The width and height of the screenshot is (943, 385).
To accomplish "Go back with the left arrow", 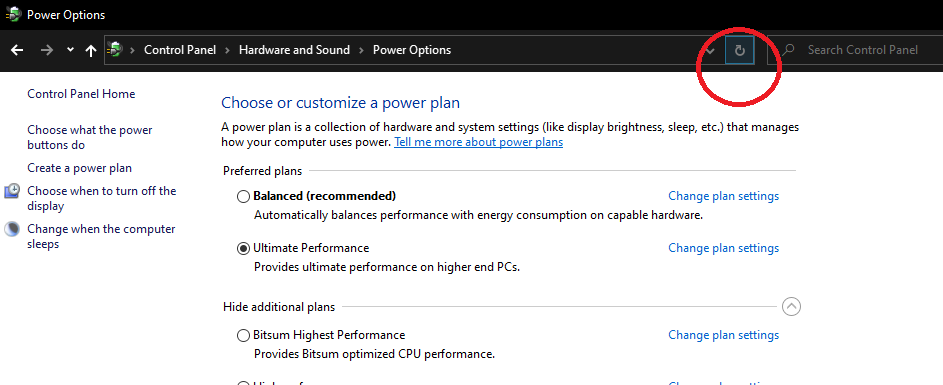I will (17, 50).
